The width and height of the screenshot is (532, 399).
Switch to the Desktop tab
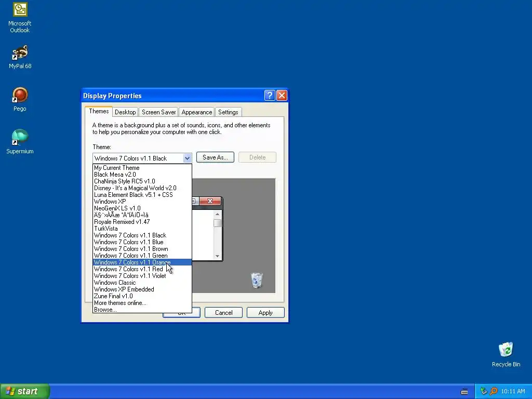click(125, 112)
